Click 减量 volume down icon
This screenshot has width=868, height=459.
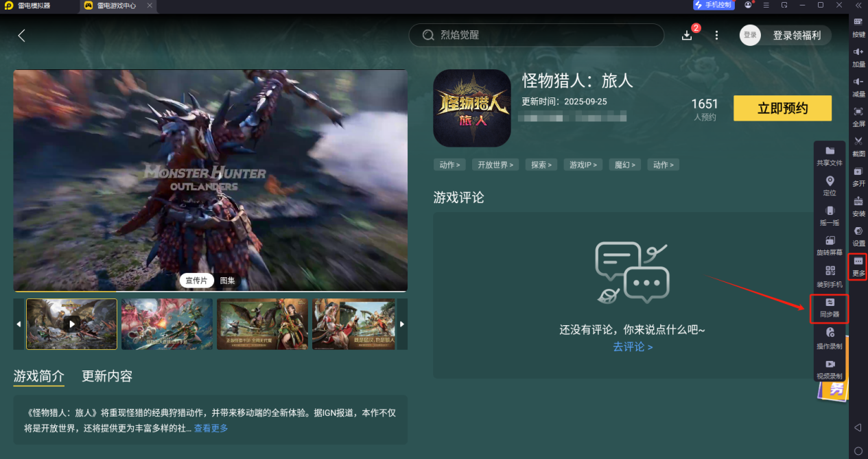tap(858, 87)
